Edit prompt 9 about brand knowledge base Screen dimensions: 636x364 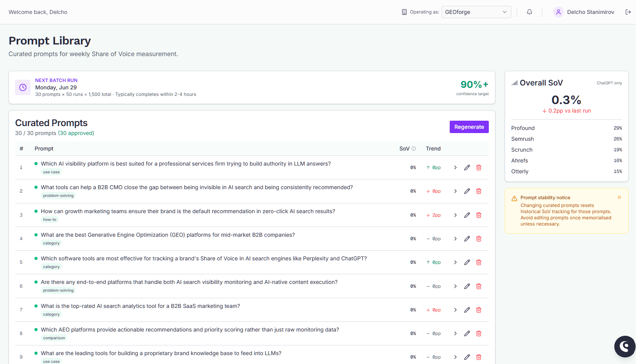tap(467, 357)
